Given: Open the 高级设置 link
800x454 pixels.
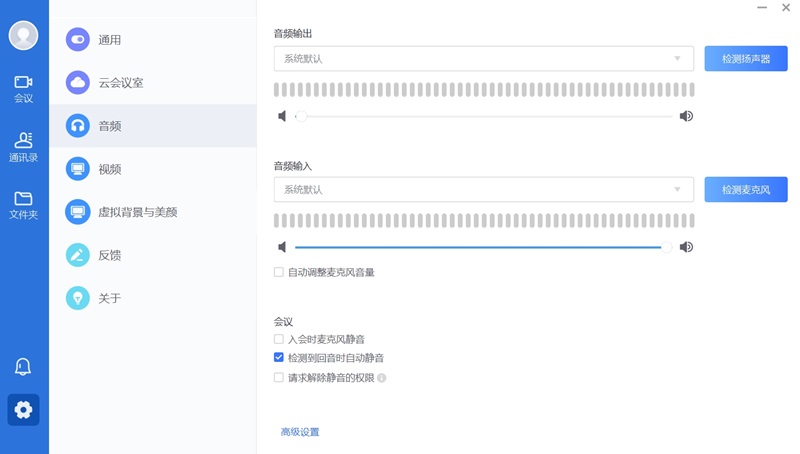Looking at the screenshot, I should tap(300, 432).
